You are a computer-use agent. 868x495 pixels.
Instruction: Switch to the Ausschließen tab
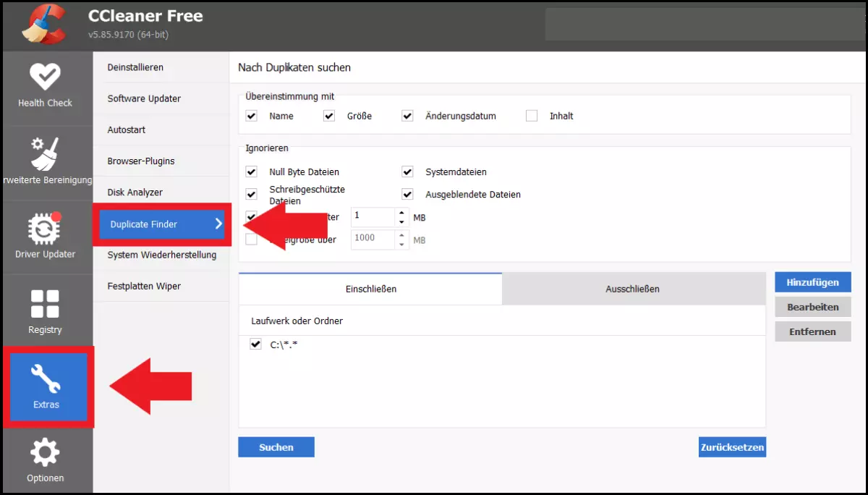click(632, 289)
